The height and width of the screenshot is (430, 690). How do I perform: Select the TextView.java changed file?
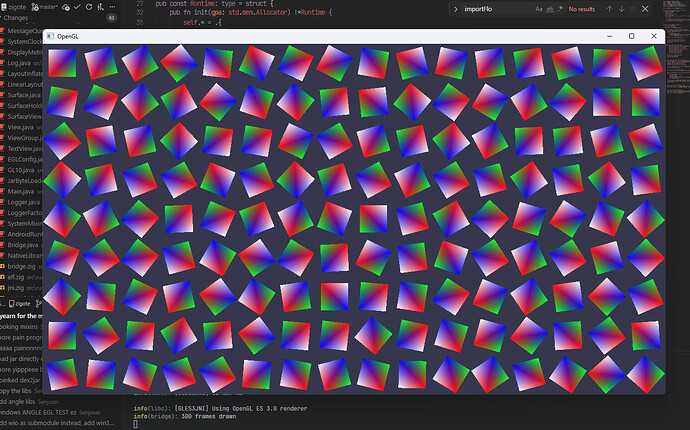pos(21,148)
